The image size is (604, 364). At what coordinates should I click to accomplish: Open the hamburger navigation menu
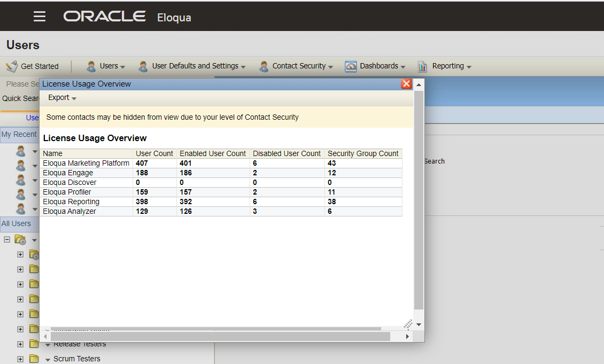coord(40,16)
